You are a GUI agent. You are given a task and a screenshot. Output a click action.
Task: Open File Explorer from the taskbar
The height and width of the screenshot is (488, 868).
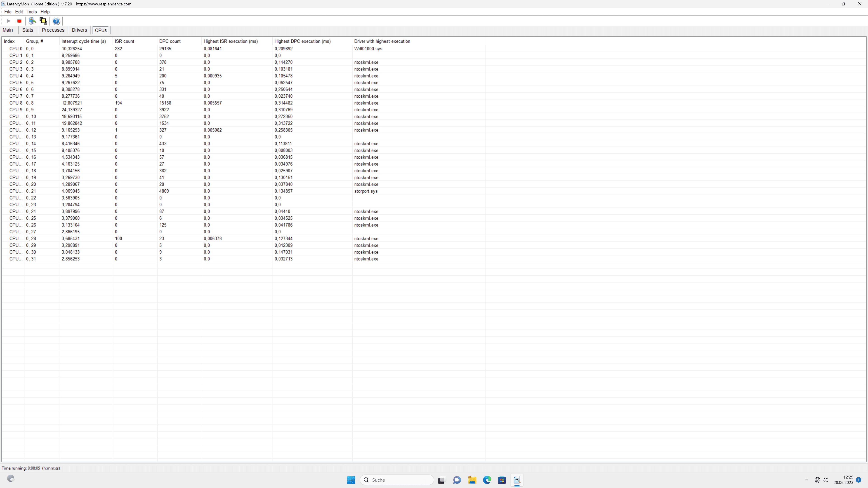click(472, 480)
